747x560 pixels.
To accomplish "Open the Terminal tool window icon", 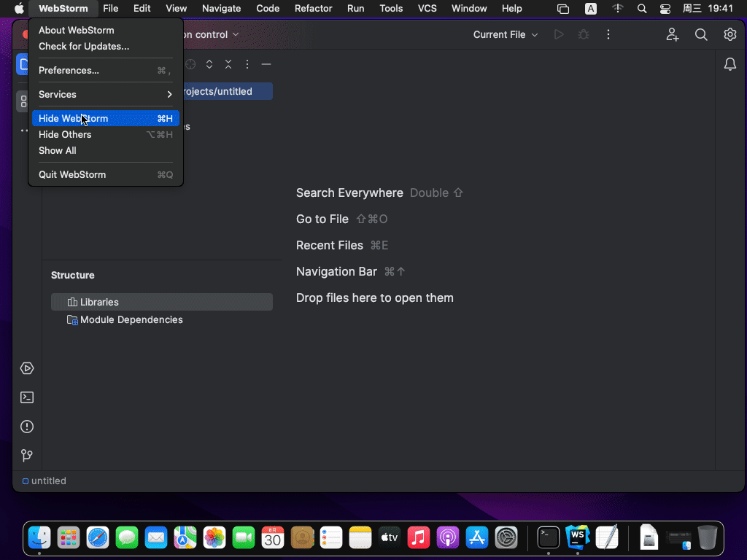I will pyautogui.click(x=27, y=397).
